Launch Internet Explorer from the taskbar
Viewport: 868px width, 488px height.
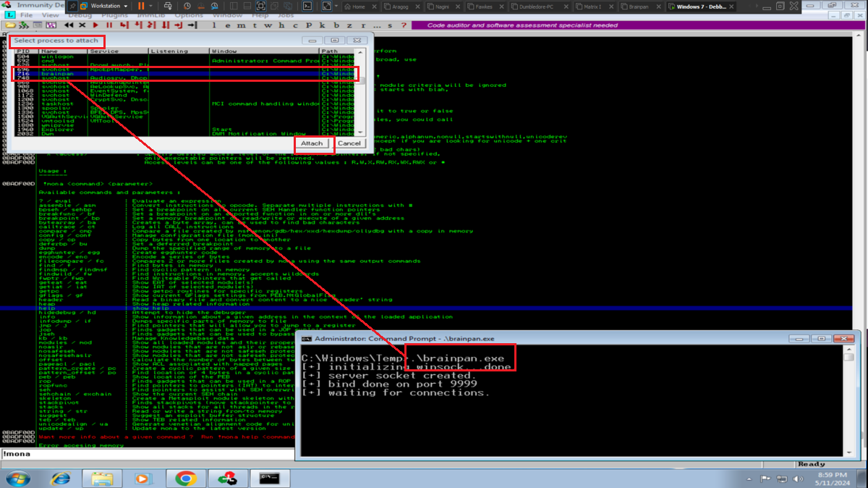[61, 478]
